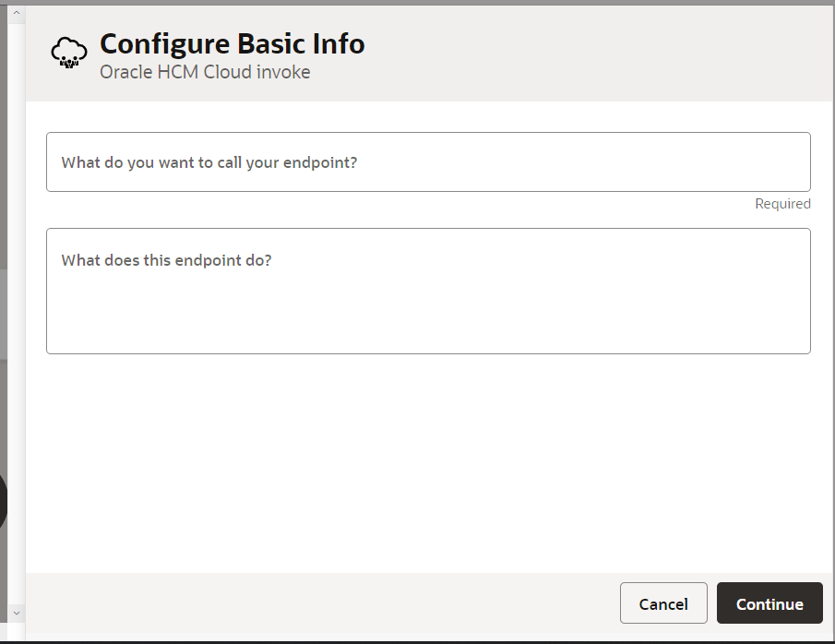Click the Oracle HCM Cloud adapter icon
Image resolution: width=835 pixels, height=644 pixels.
68,54
